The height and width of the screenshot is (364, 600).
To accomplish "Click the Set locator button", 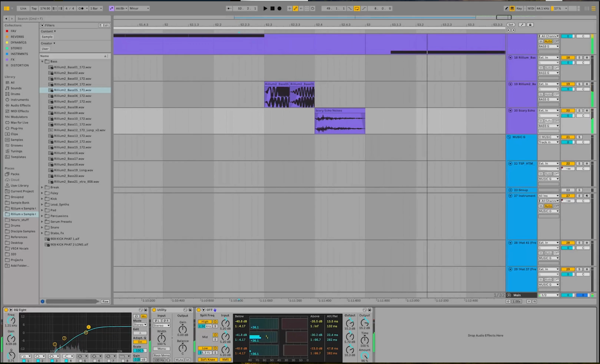I will pos(511,25).
